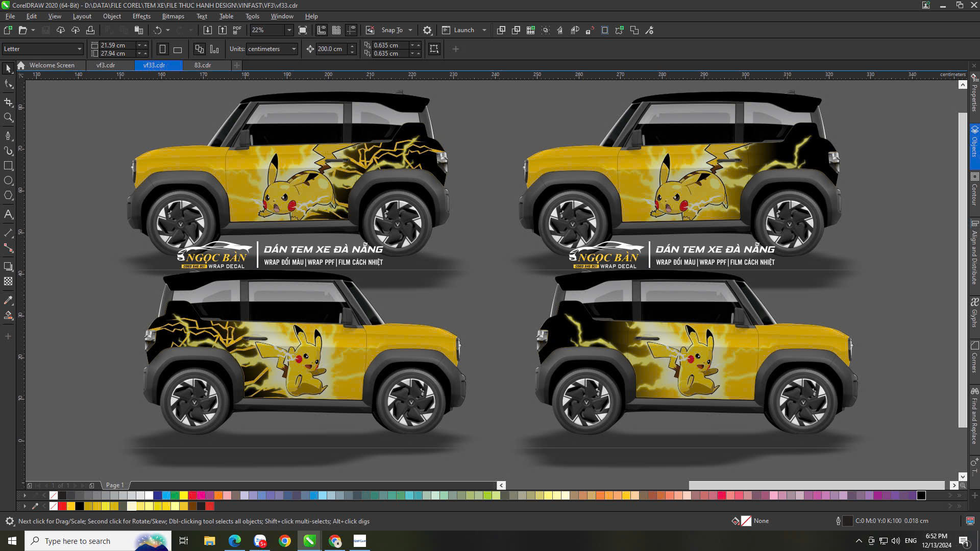
Task: Select the Rectangle tool in toolbox
Action: [x=8, y=166]
